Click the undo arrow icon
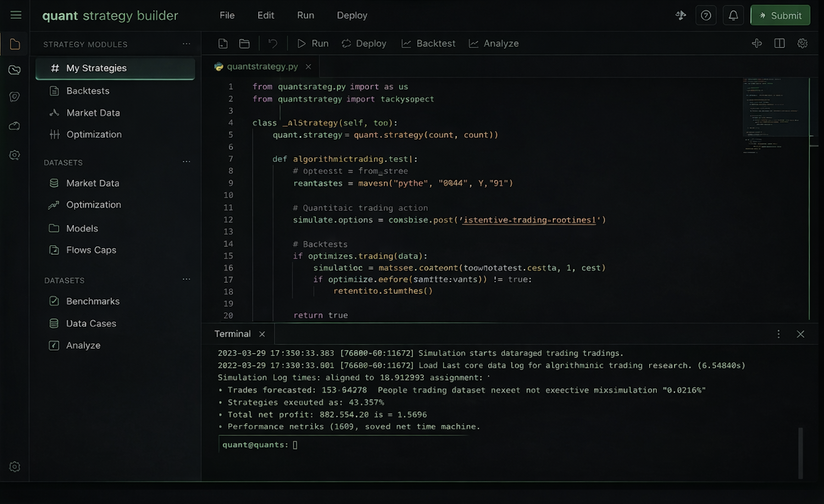Viewport: 824px width, 504px height. pyautogui.click(x=273, y=44)
